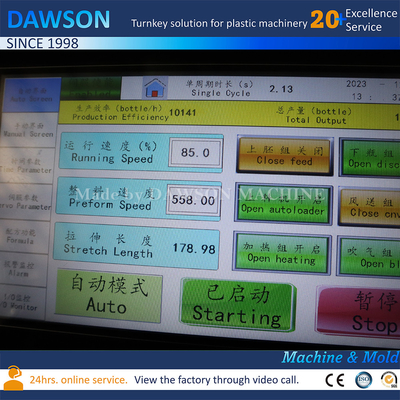Tap the Home house icon
400x400 pixels.
coord(155,87)
